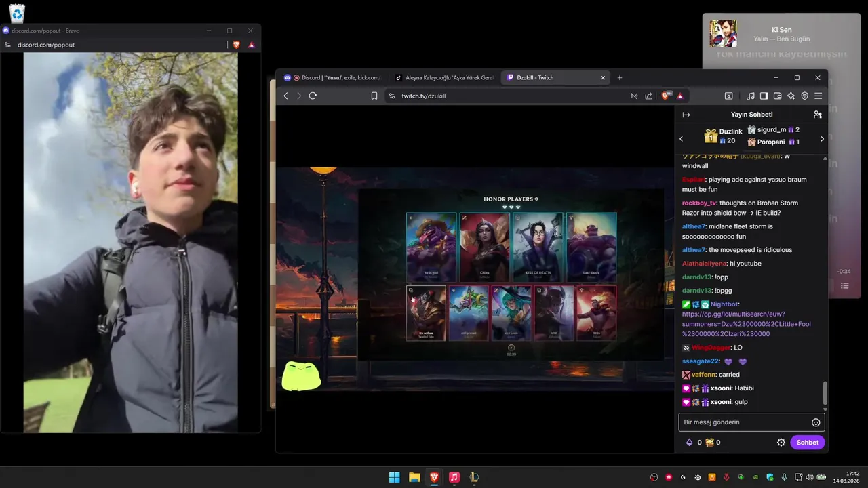
Task: Go back in the Brave Twitch window
Action: pyautogui.click(x=285, y=96)
